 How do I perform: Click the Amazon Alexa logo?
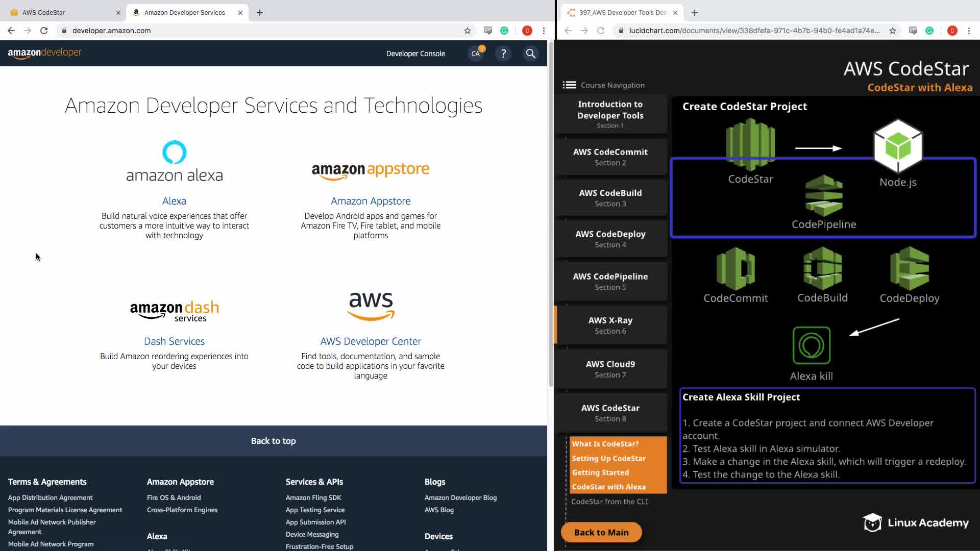click(x=174, y=161)
